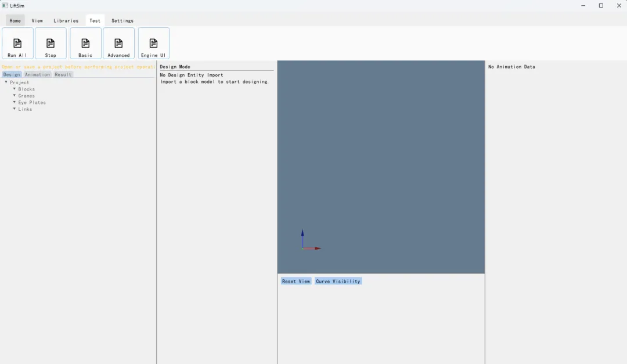627x364 pixels.
Task: Click the 'Design Mode' heading text
Action: pos(175,67)
